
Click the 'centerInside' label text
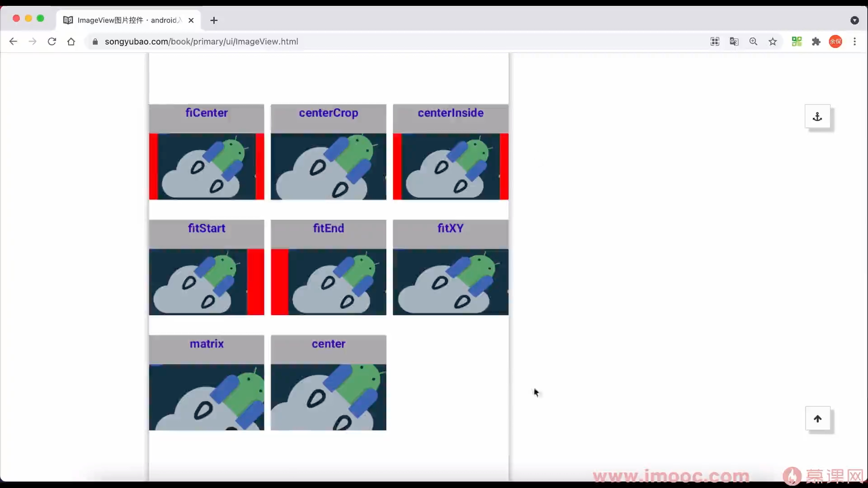coord(451,113)
